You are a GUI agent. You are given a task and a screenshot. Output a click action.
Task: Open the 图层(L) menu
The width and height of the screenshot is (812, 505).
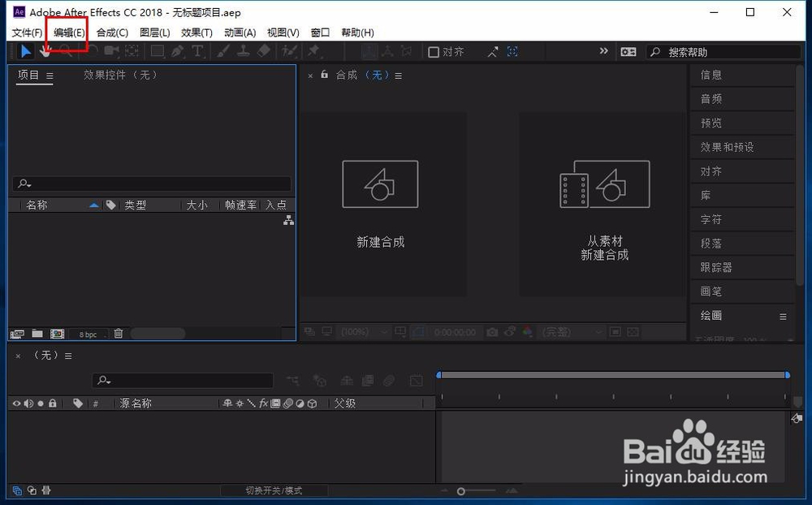[x=155, y=32]
